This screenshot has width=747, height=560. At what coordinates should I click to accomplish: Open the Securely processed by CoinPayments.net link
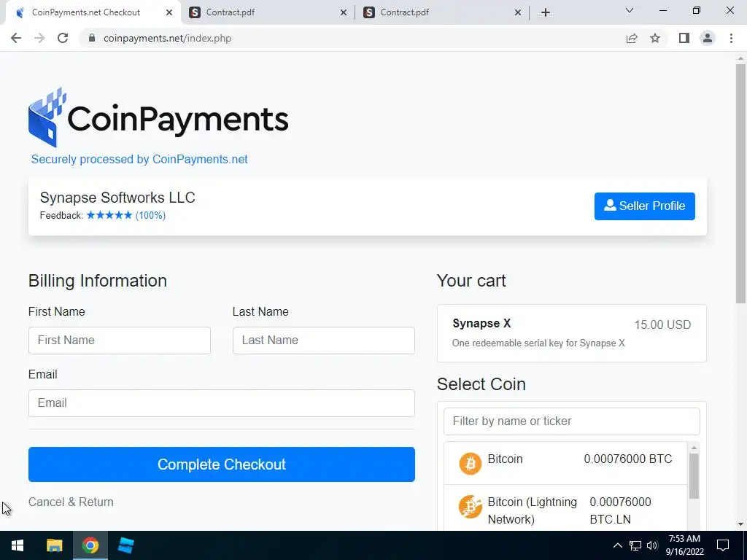coord(139,159)
